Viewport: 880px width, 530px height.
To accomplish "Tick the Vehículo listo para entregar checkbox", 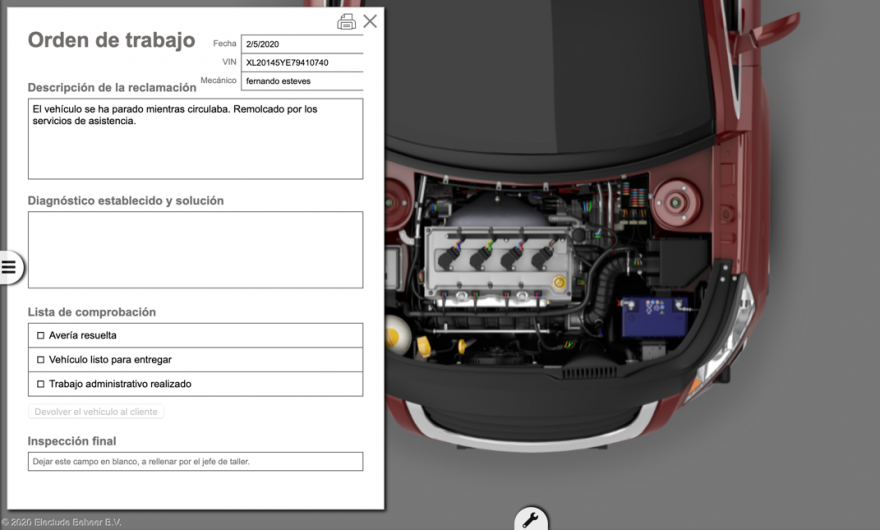I will click(41, 360).
